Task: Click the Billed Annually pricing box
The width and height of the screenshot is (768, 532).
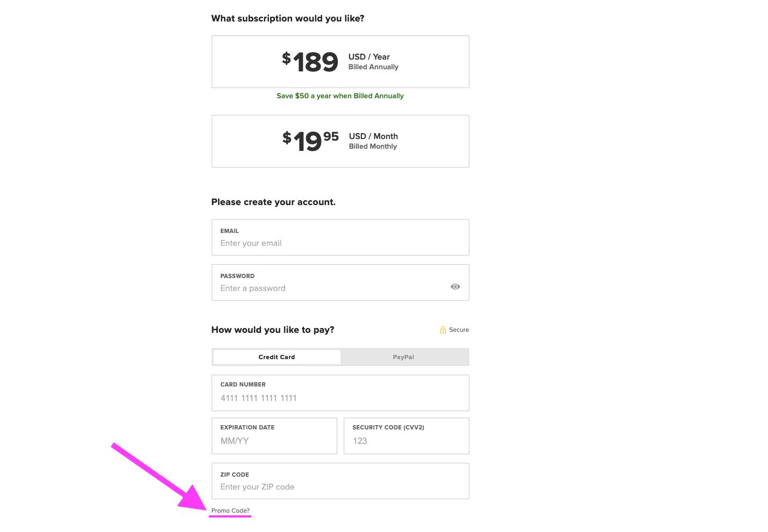Action: (340, 61)
